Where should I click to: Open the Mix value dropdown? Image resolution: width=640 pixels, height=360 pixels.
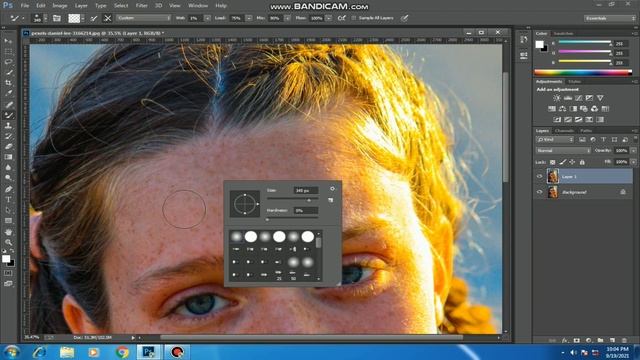(287, 18)
